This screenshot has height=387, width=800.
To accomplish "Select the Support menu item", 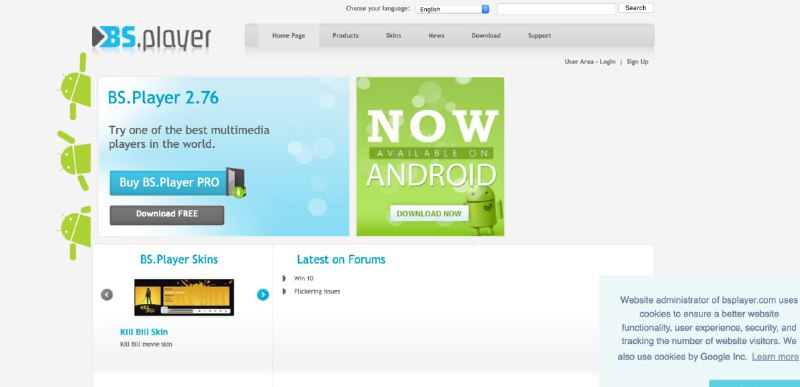I will coord(539,36).
